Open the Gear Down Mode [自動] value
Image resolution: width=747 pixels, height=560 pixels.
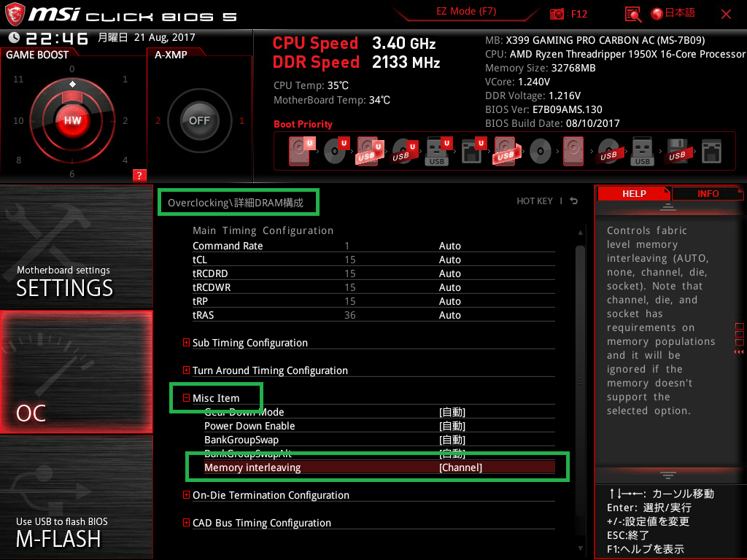tap(452, 412)
